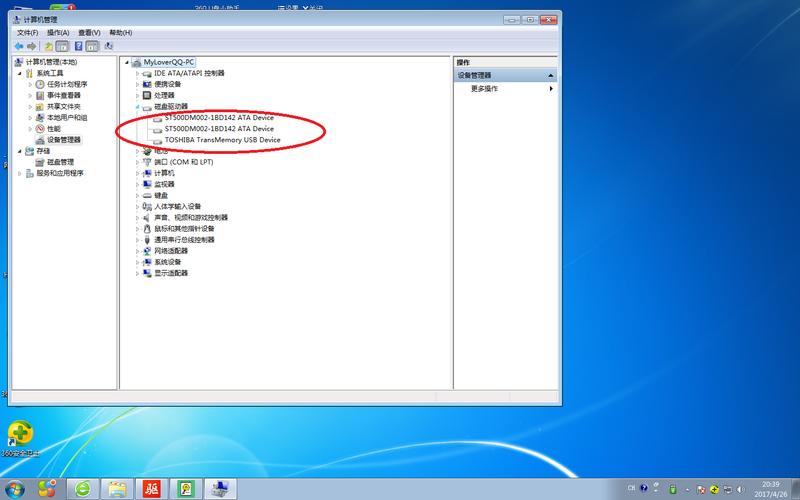Select 本地用户和组 in the left tree
The height and width of the screenshot is (500, 800).
[x=67, y=117]
